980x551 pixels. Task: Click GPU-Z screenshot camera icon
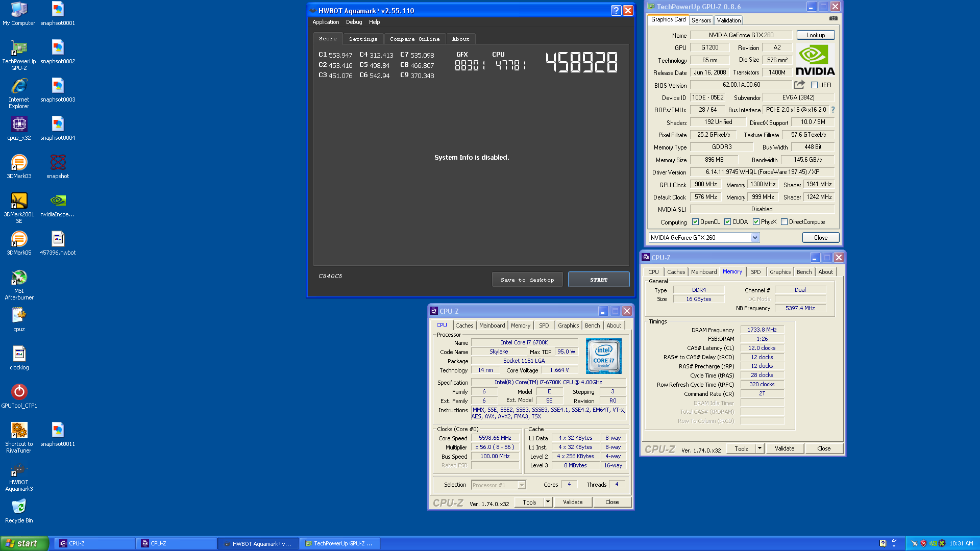pos(834,18)
